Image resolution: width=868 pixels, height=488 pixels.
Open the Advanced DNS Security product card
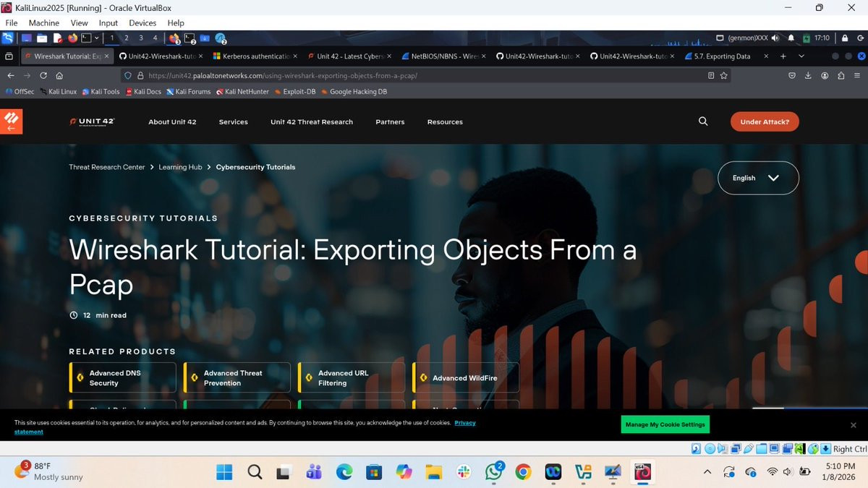122,377
